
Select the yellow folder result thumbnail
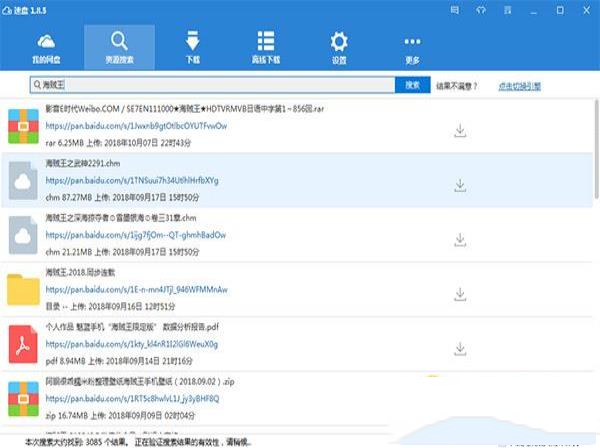point(23,290)
